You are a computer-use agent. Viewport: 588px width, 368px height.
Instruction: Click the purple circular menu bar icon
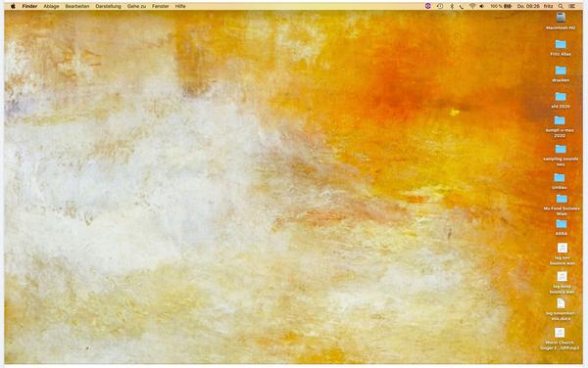coord(428,6)
